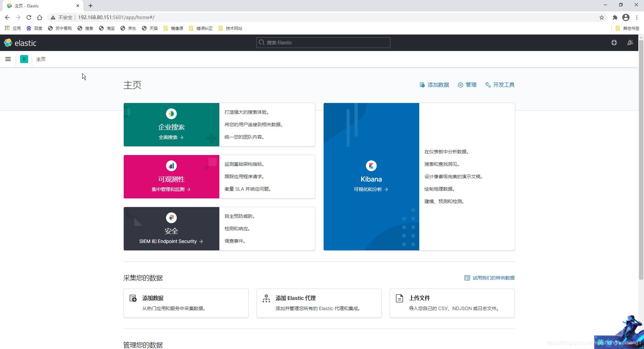Open the 管理 link with gear
This screenshot has height=349, width=644.
pyautogui.click(x=467, y=85)
